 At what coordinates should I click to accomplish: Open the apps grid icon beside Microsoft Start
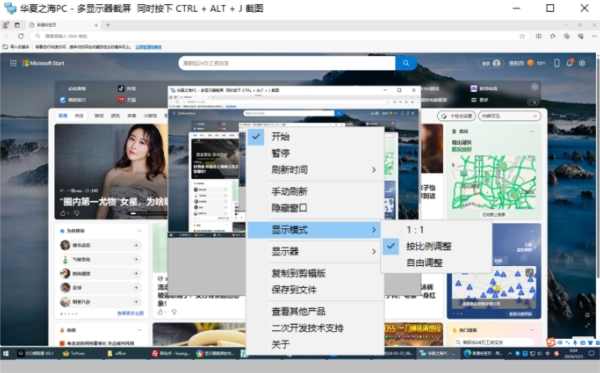click(13, 63)
